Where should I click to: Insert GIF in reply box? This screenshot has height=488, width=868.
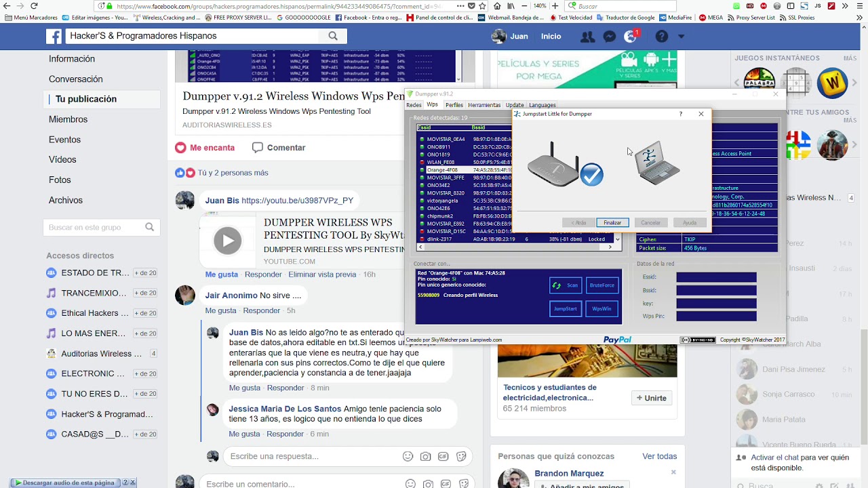pyautogui.click(x=443, y=456)
